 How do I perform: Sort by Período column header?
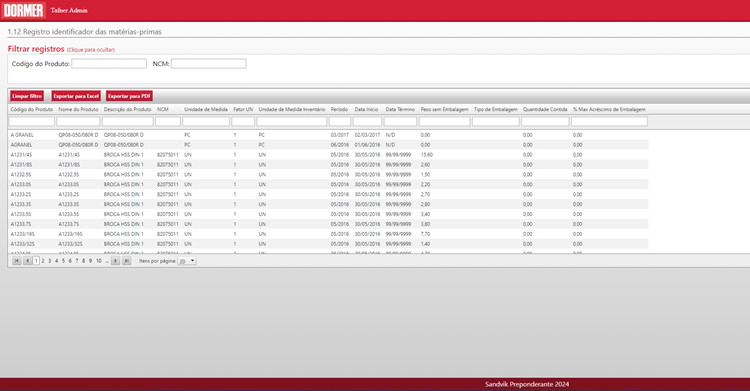tap(340, 110)
